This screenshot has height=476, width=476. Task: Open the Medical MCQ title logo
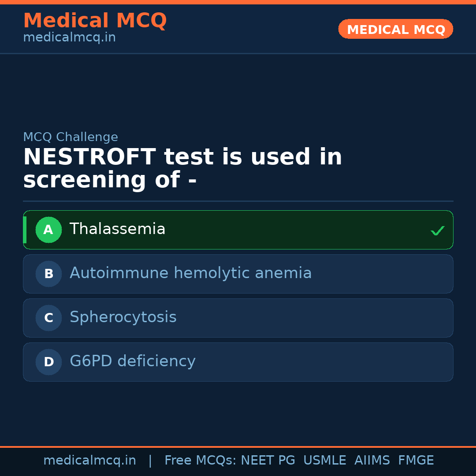[x=95, y=20]
